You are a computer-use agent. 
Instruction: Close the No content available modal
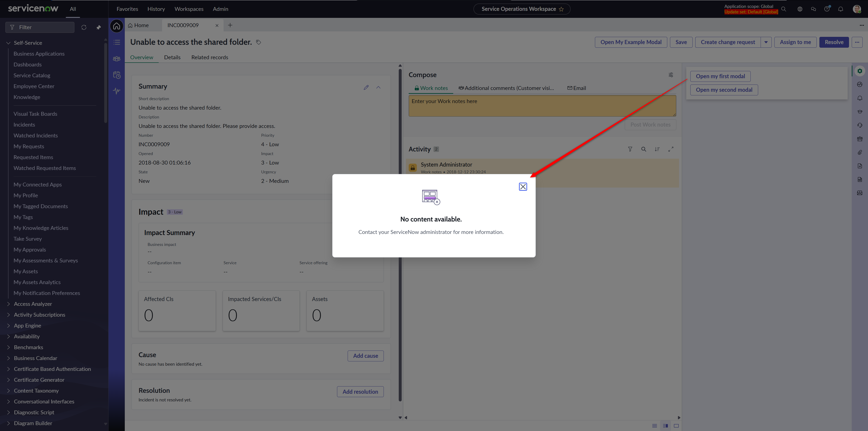tap(523, 187)
